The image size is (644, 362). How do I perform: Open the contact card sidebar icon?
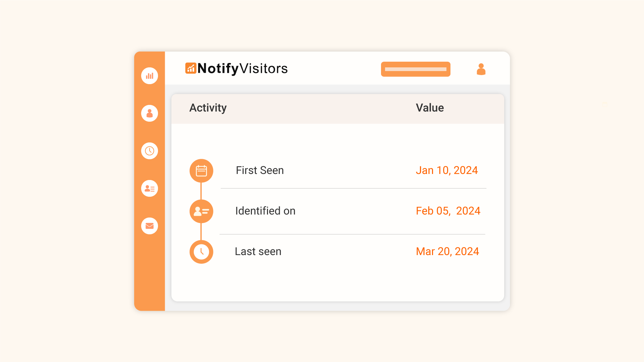[x=150, y=188]
